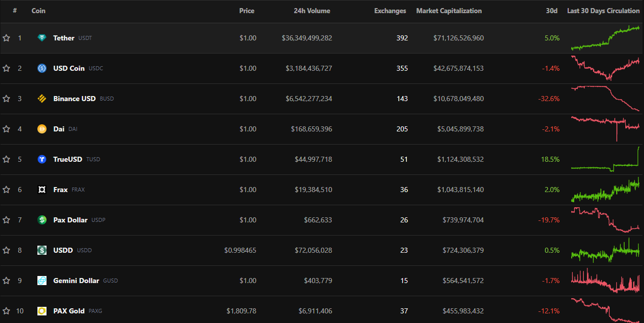This screenshot has width=644, height=323.
Task: Favorite Tether with its star toggle
Action: (7, 38)
